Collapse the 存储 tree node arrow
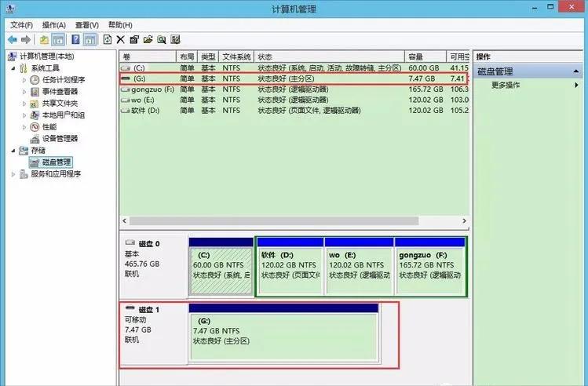 coord(13,151)
